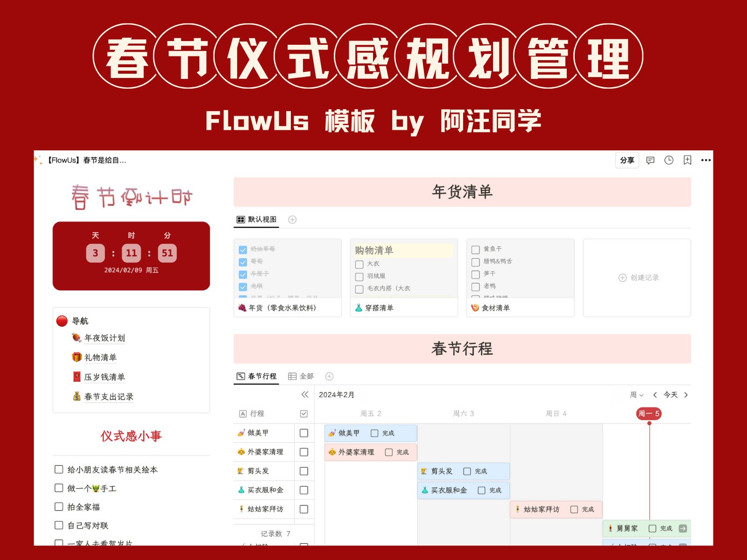The image size is (747, 560).
Task: Mark 剪头发 timeline bar as 完成
Action: point(467,471)
